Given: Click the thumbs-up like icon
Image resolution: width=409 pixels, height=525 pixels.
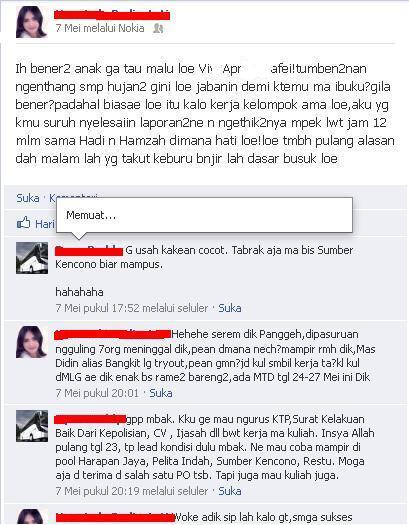Looking at the screenshot, I should [23, 223].
